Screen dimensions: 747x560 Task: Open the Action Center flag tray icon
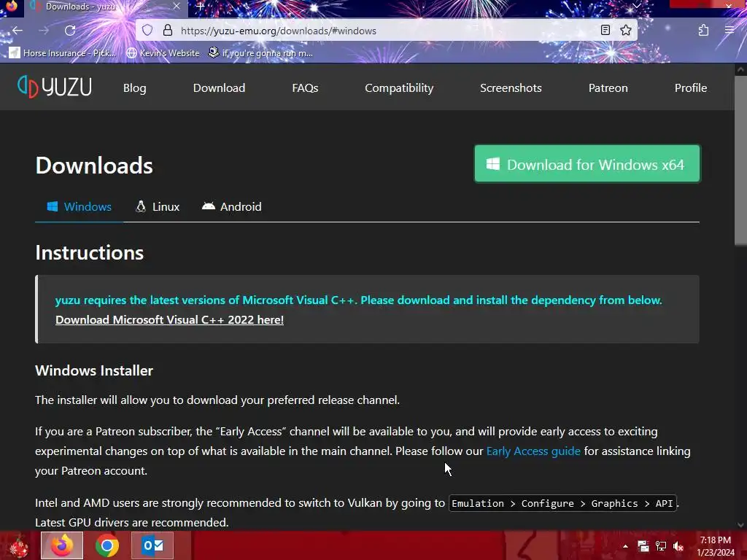[x=643, y=546]
